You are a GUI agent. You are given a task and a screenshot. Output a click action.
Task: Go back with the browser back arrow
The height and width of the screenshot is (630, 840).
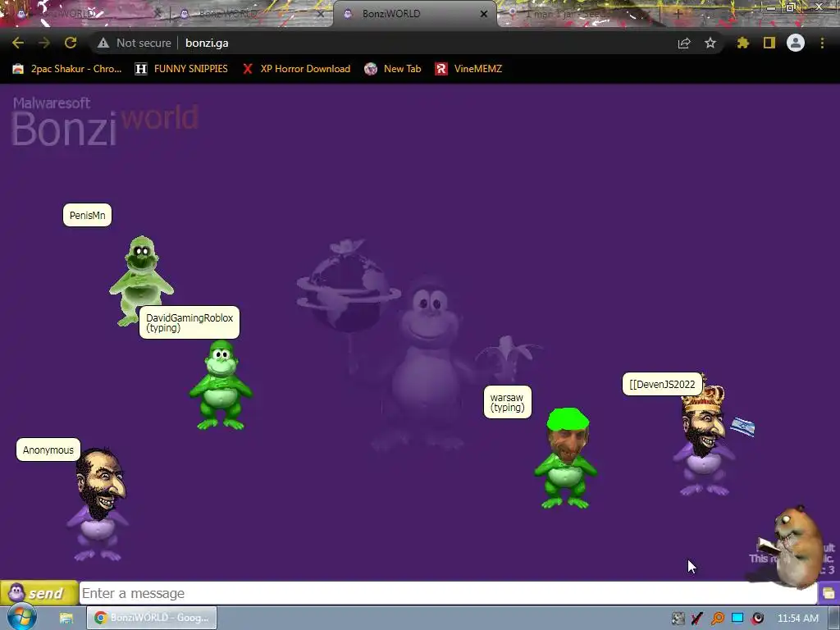(x=18, y=43)
